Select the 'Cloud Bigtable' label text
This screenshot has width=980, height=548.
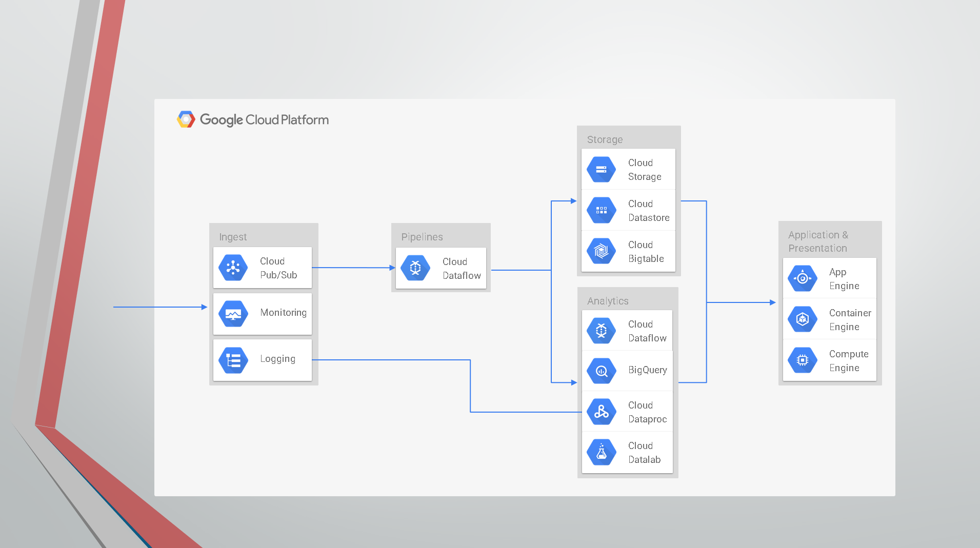coord(646,252)
